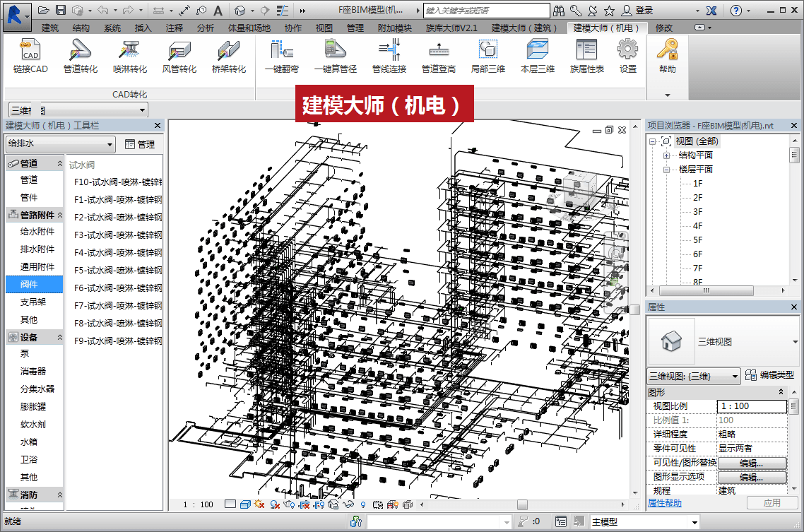Image resolution: width=804 pixels, height=532 pixels.
Task: Open the 风管转化 duct conversion tool
Action: 179,57
